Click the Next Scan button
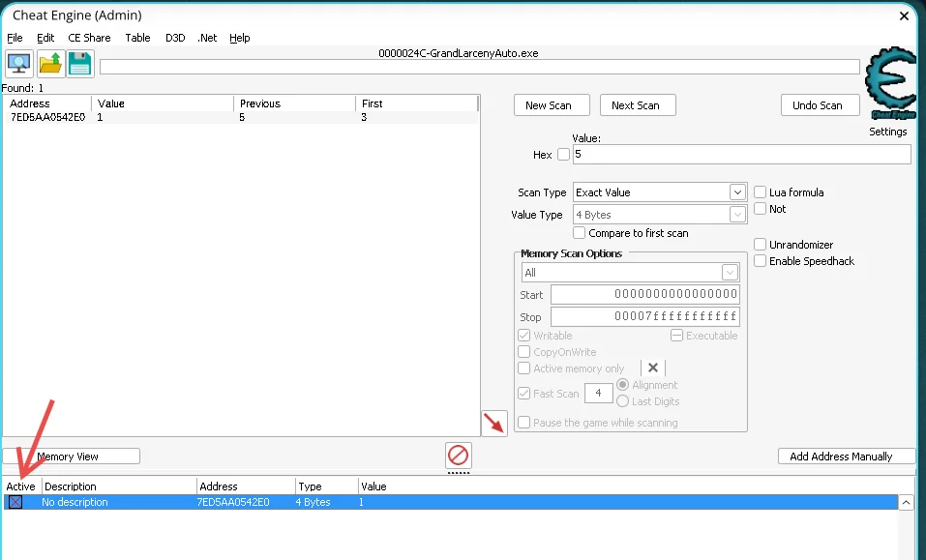The height and width of the screenshot is (560, 926). pos(638,105)
